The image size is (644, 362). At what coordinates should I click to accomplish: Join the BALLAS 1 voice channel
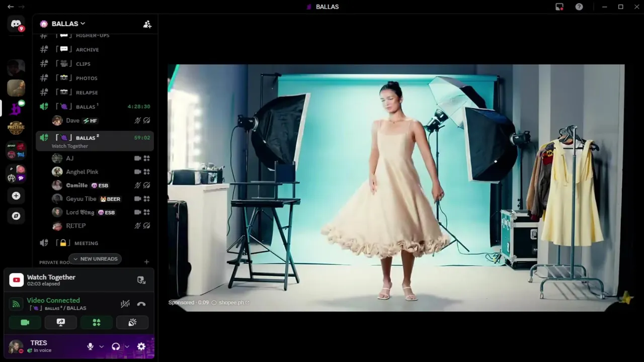coord(95,107)
